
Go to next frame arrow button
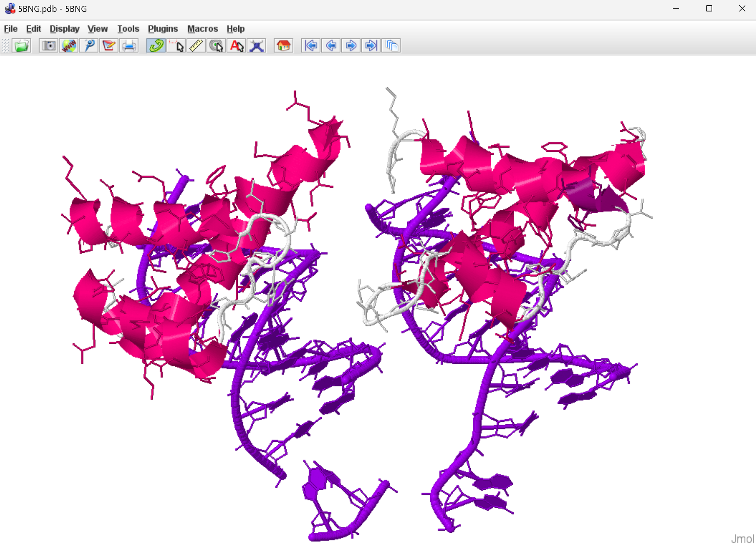click(x=351, y=45)
